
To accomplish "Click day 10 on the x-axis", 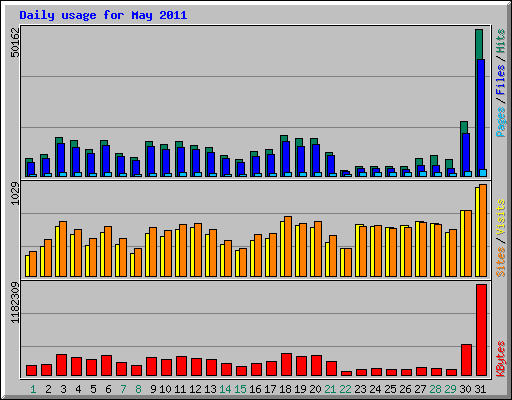I will pos(165,389).
